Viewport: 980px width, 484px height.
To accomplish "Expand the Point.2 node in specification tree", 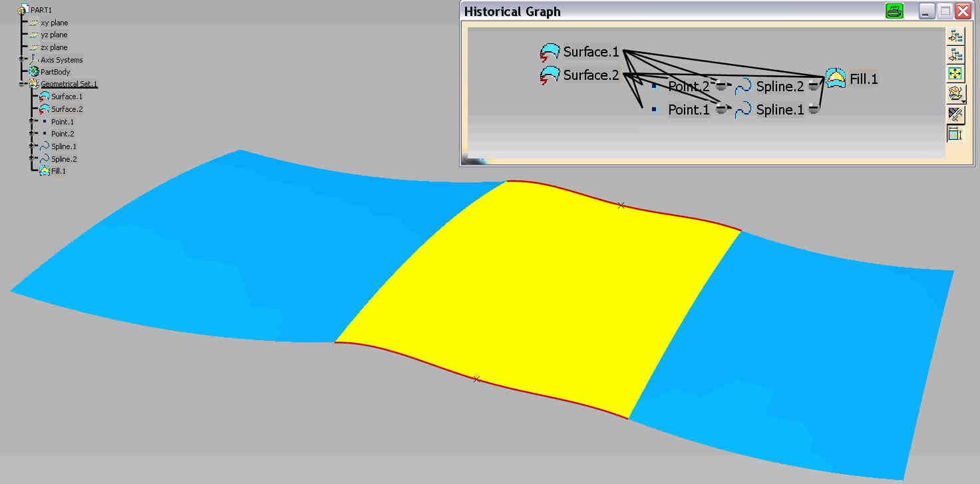I will pos(32,134).
